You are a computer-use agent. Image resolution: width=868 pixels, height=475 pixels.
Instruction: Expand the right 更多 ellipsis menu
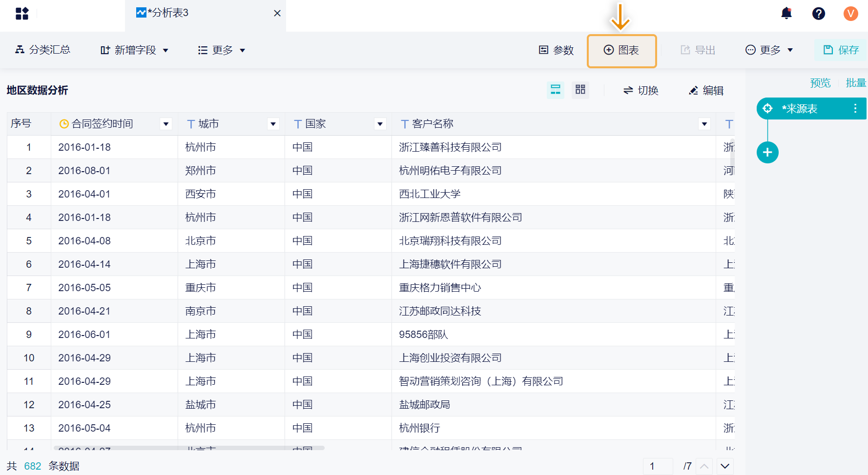click(x=769, y=50)
